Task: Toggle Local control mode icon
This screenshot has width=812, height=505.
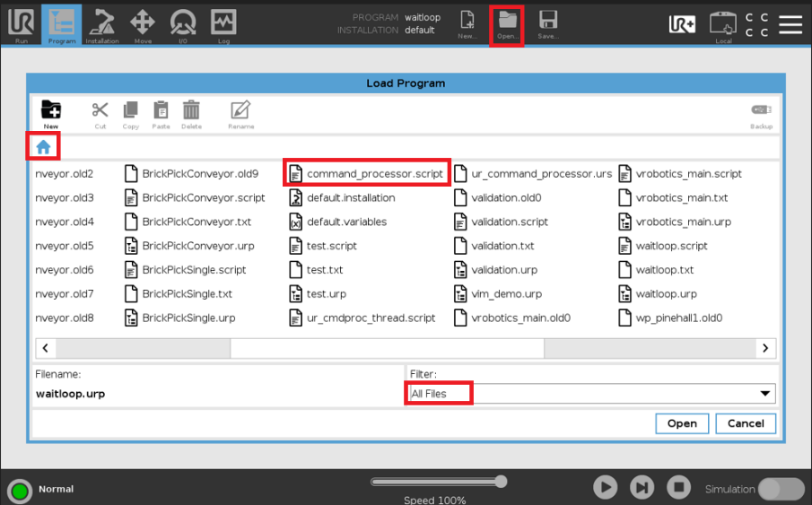Action: 723,27
